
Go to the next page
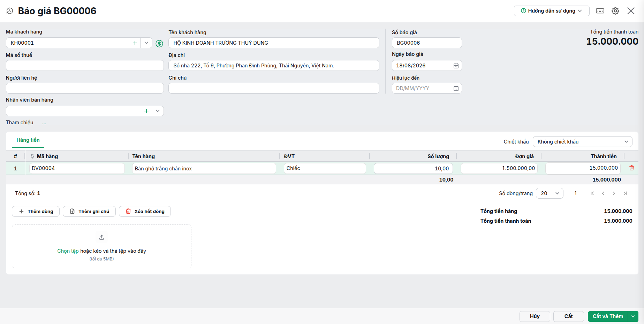point(614,193)
